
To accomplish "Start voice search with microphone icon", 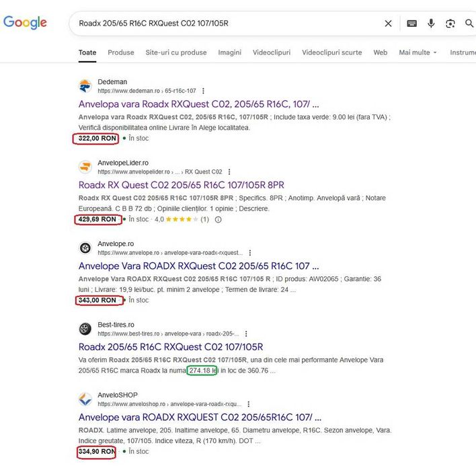I will (431, 24).
